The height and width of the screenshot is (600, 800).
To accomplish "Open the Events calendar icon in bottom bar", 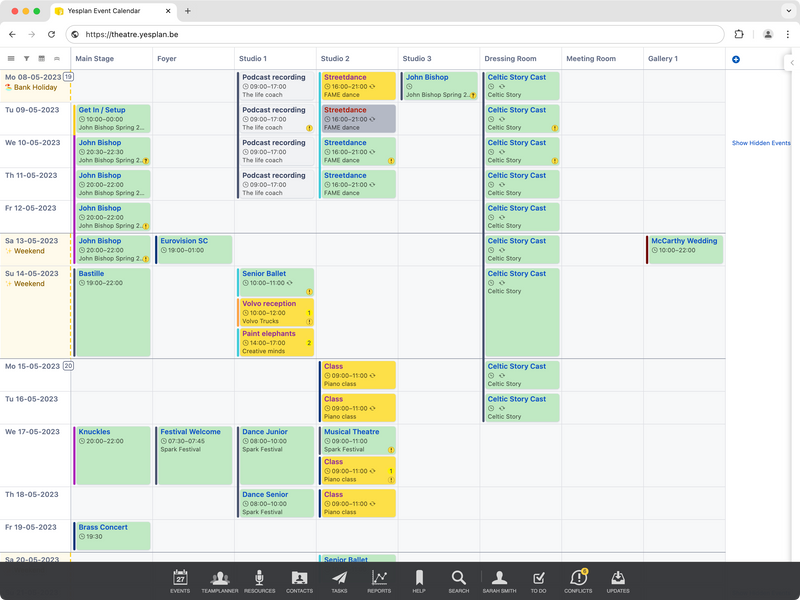I will (180, 580).
